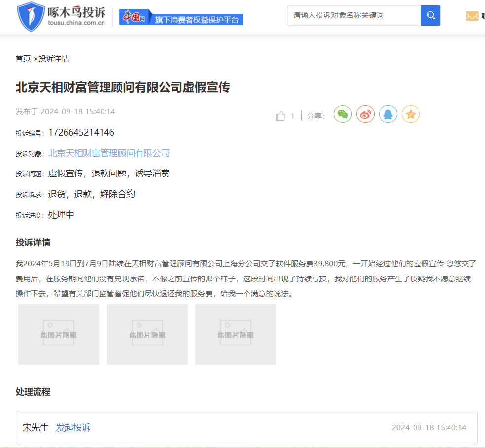The height and width of the screenshot is (448, 485).
Task: Open the 北京天相财富管理顾问有限公司 company link
Action: tap(108, 153)
